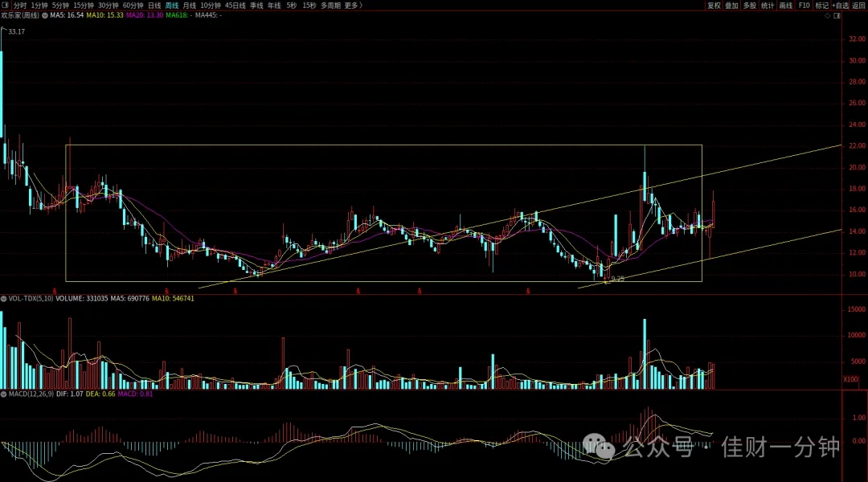
Task: Click the DEA: 0.66 value
Action: point(100,394)
